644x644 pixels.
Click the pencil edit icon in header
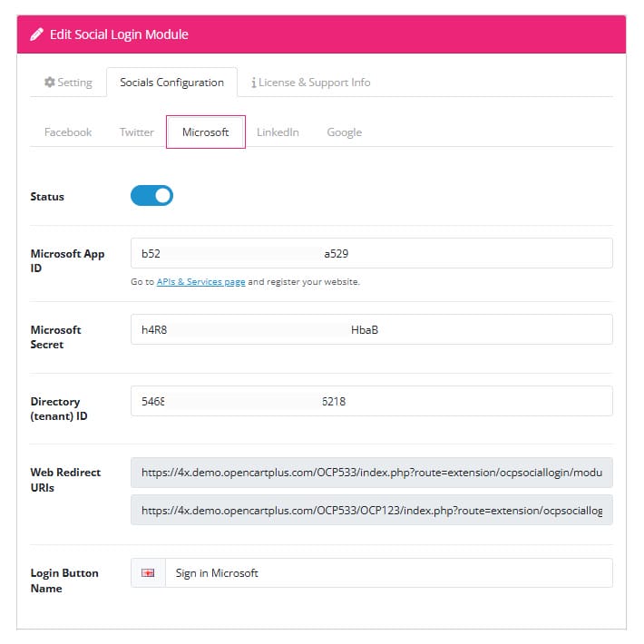click(36, 34)
